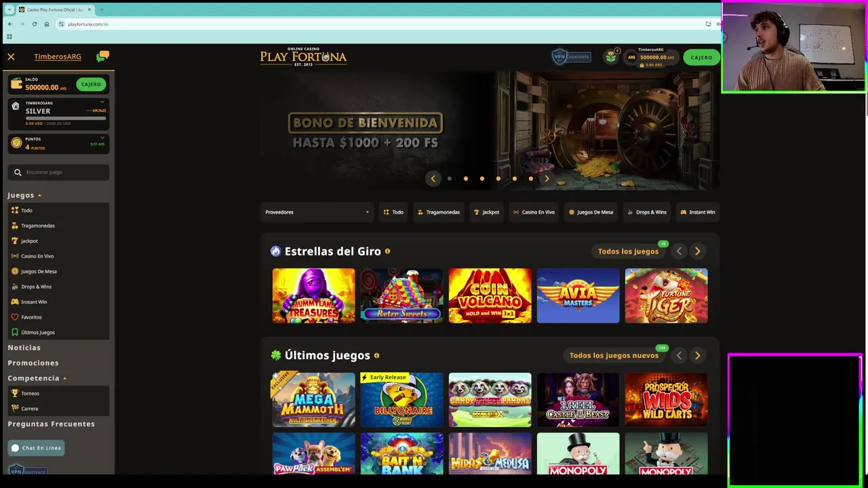The image size is (868, 488).
Task: Open the green gift box icon in the header
Action: tap(611, 58)
